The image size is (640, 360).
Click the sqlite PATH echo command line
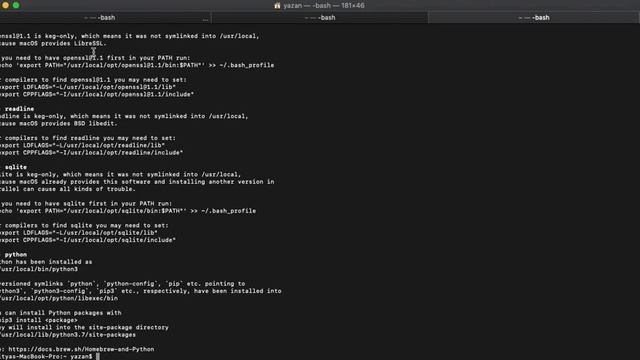128,211
